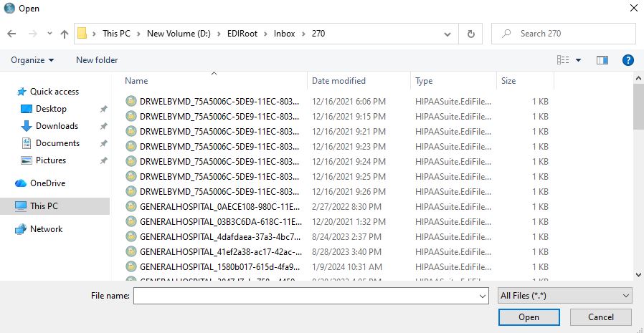
Task: Open the Organize menu
Action: tap(32, 60)
